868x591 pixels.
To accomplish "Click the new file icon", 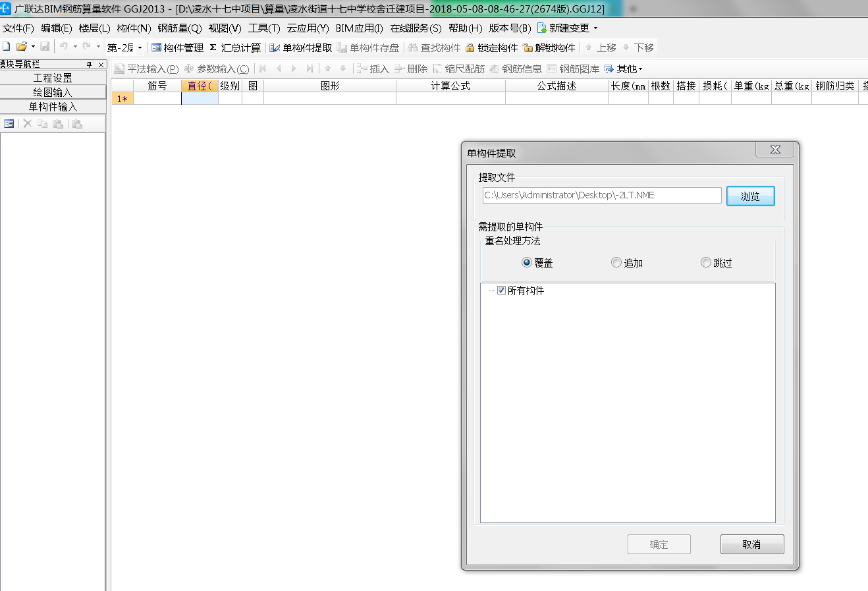I will [x=6, y=47].
